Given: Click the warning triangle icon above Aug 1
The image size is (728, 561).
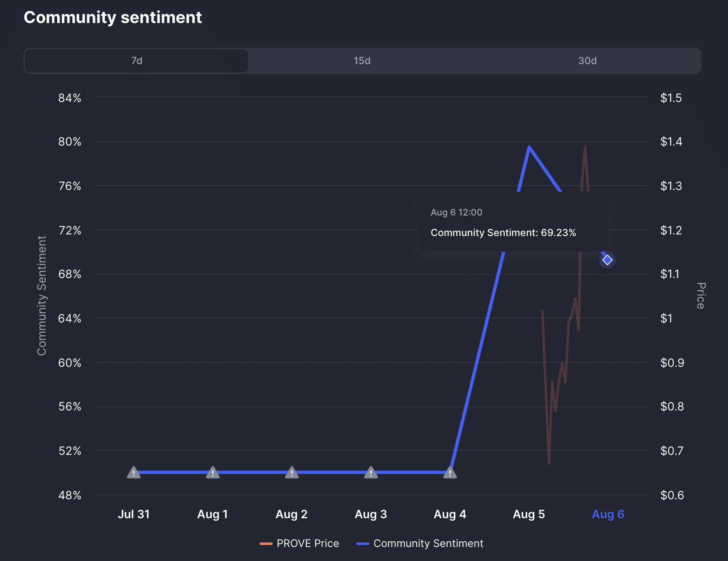Looking at the screenshot, I should (213, 473).
